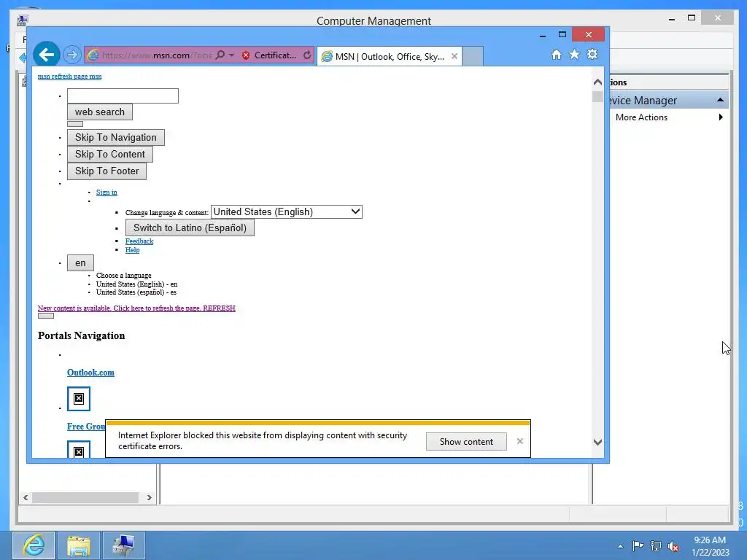Open the Outlook.com link
The width and height of the screenshot is (747, 560).
coord(90,373)
